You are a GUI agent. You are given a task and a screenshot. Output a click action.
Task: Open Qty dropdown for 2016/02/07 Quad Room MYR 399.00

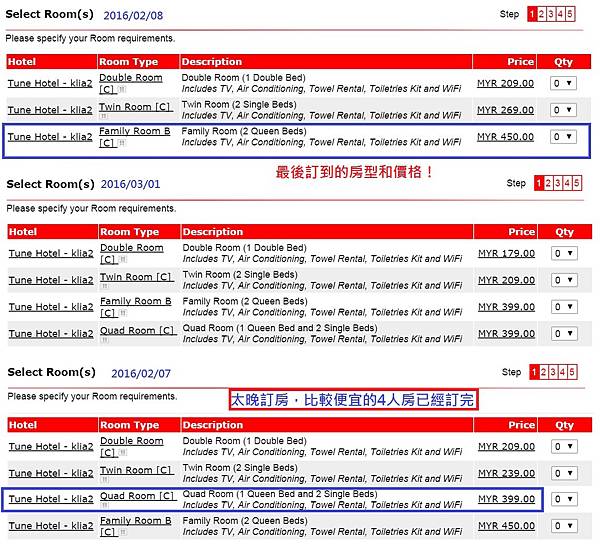(564, 499)
